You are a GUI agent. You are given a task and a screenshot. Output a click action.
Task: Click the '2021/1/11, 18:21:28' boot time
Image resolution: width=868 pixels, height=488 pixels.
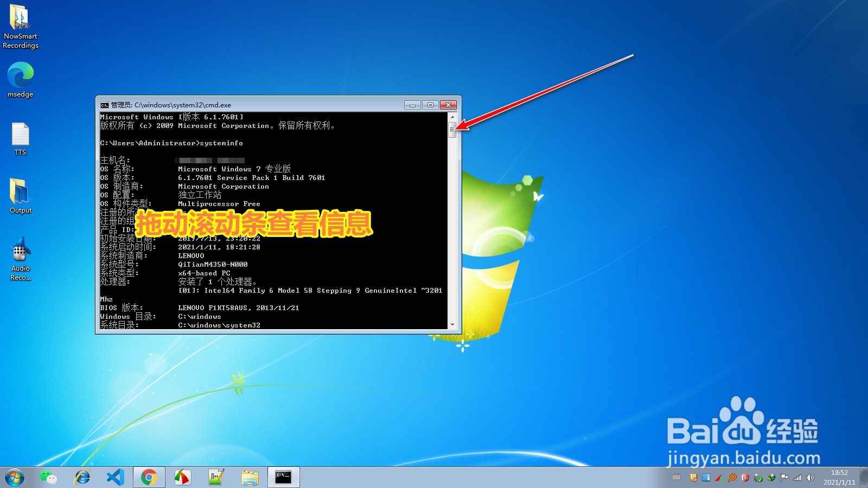[x=219, y=247]
